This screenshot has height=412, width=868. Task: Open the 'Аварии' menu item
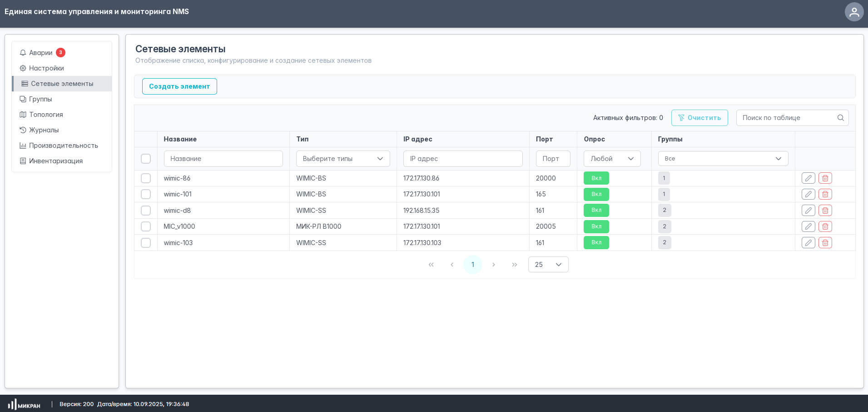click(41, 53)
